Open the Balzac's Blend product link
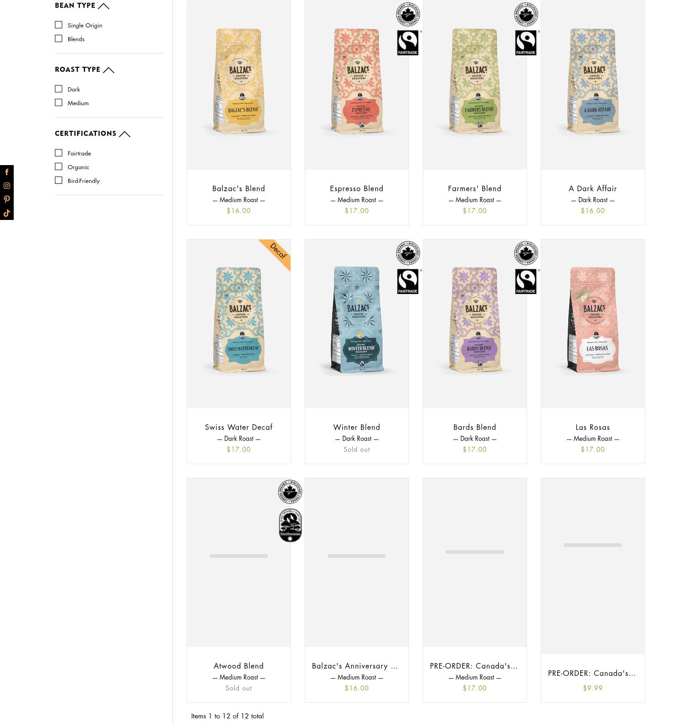The height and width of the screenshot is (728, 700). [x=238, y=188]
